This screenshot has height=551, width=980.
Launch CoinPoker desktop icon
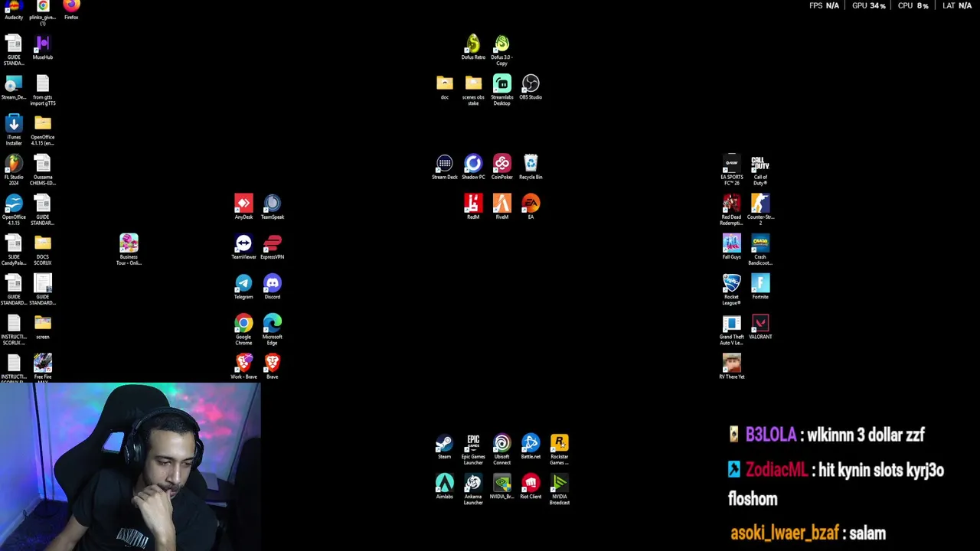coord(501,167)
